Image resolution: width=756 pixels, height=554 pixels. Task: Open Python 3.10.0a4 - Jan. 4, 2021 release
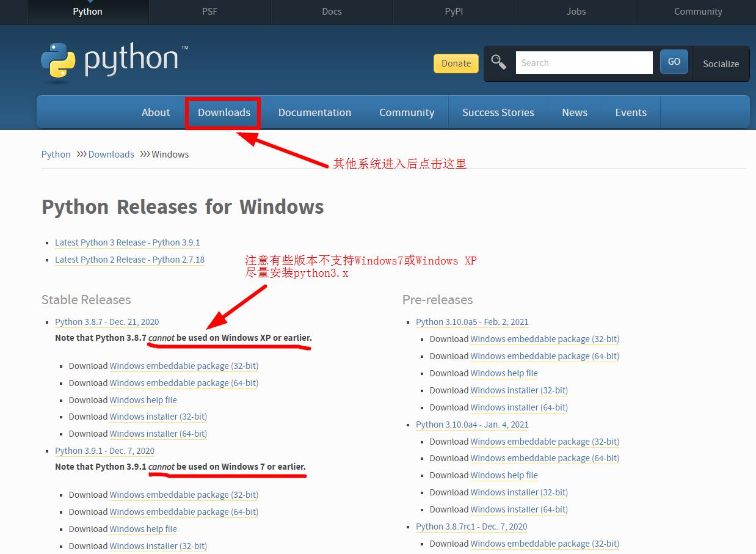[x=472, y=425]
